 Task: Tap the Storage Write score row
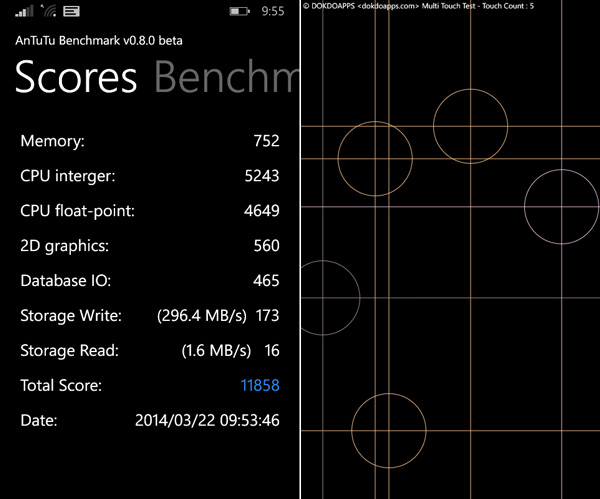[x=150, y=316]
